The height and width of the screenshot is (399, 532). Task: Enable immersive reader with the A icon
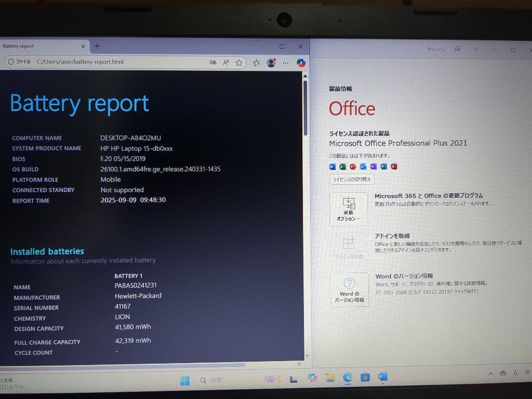click(x=227, y=63)
